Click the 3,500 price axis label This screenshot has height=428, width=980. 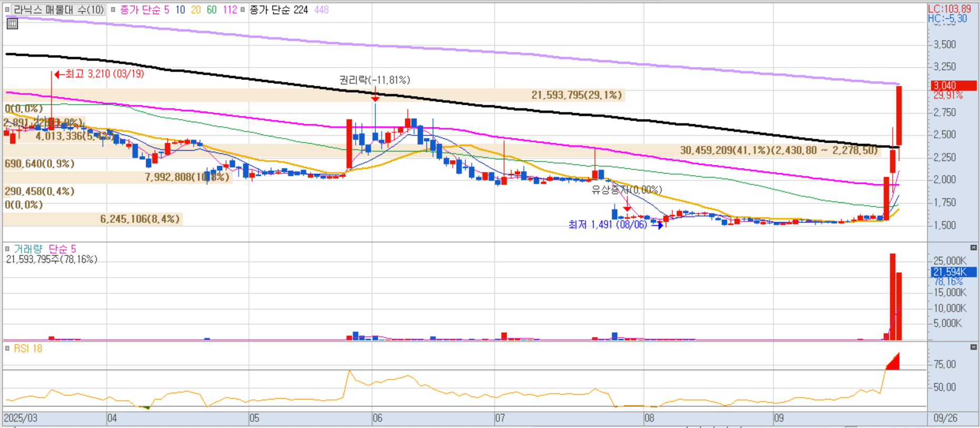click(x=945, y=44)
